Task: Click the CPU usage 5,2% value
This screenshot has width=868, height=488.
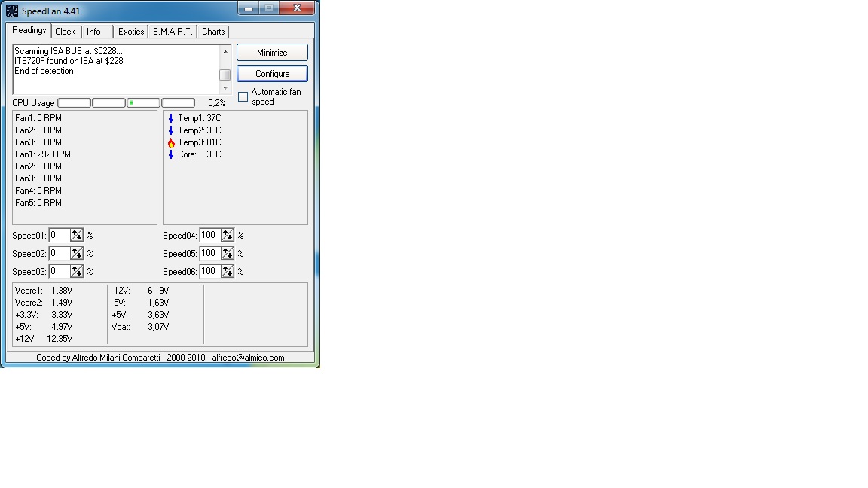Action: [216, 103]
